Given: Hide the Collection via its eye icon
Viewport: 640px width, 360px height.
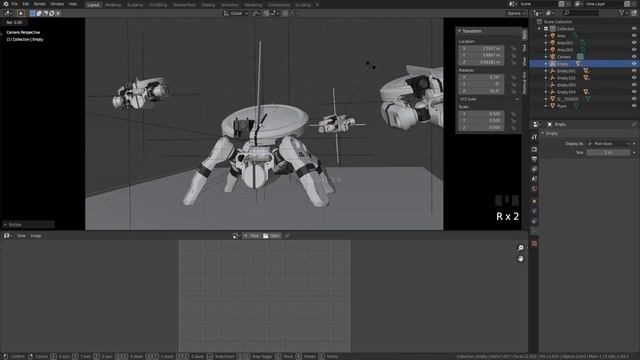Looking at the screenshot, I should point(634,29).
